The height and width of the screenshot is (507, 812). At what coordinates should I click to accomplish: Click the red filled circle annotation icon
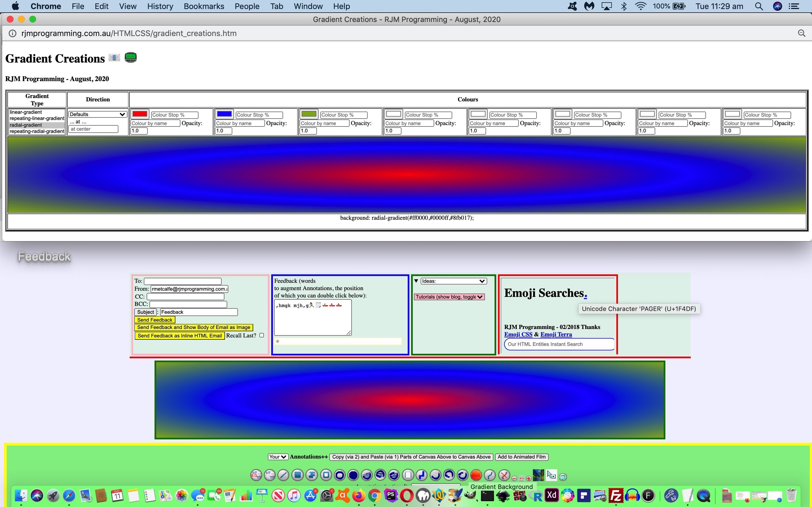pyautogui.click(x=476, y=475)
